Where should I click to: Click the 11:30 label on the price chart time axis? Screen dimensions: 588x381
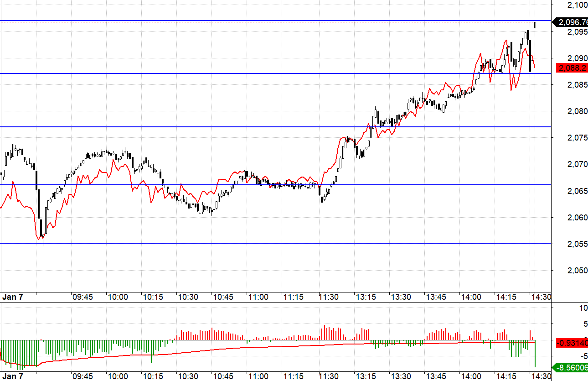pos(328,297)
